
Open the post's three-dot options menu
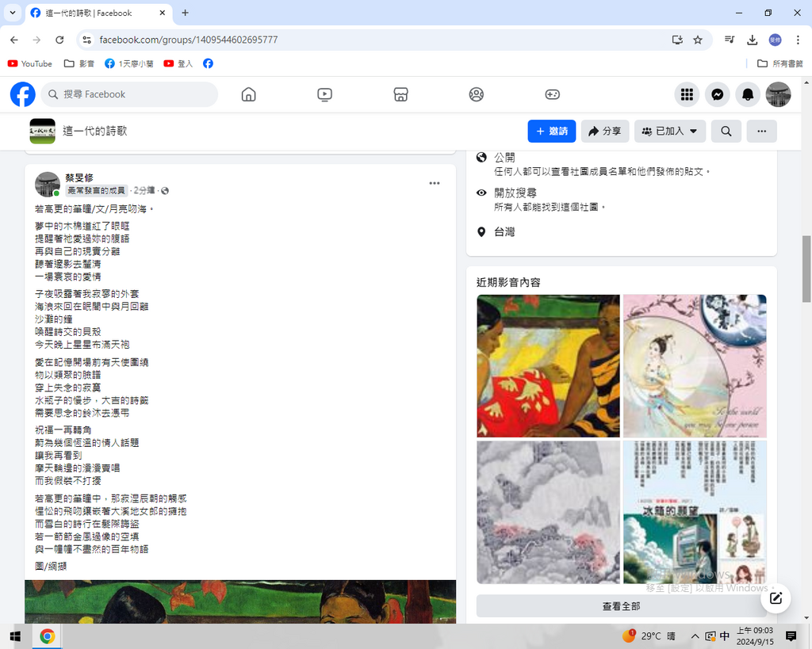click(x=435, y=183)
